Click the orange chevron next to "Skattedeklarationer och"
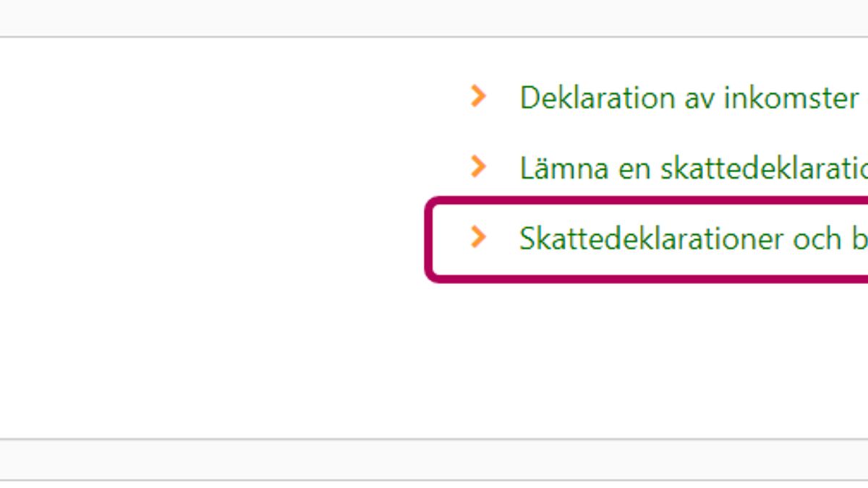Viewport: 868px width, 488px height. (x=477, y=237)
